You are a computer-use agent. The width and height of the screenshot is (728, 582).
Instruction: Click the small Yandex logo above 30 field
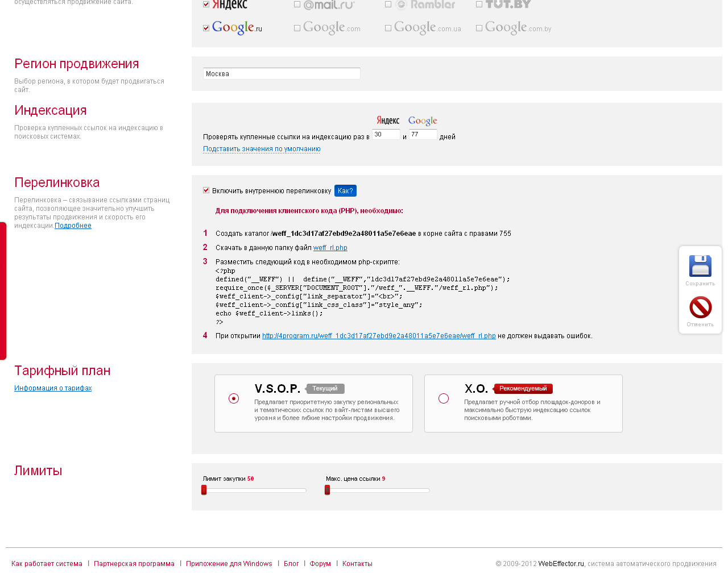[388, 120]
